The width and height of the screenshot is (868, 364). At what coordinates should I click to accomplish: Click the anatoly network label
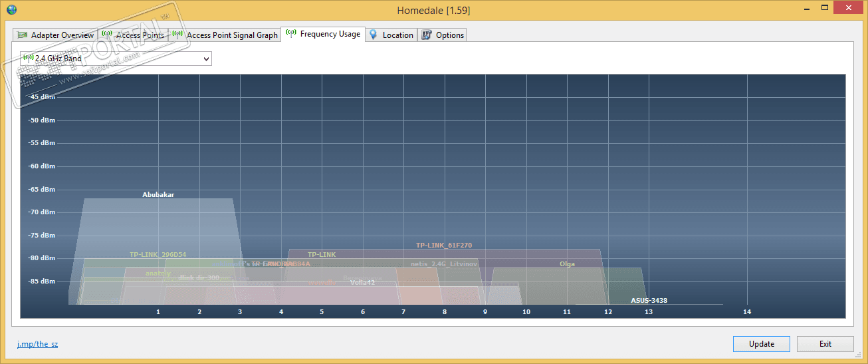coord(158,273)
